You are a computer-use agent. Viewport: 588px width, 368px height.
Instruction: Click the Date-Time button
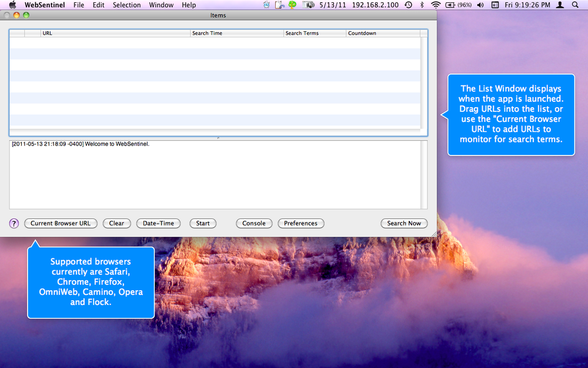(x=158, y=223)
